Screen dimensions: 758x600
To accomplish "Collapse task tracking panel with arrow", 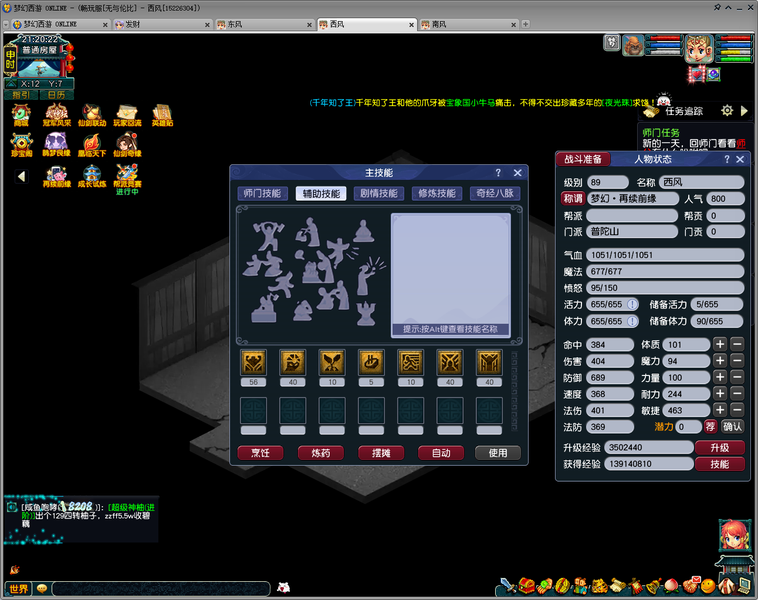I will click(744, 111).
